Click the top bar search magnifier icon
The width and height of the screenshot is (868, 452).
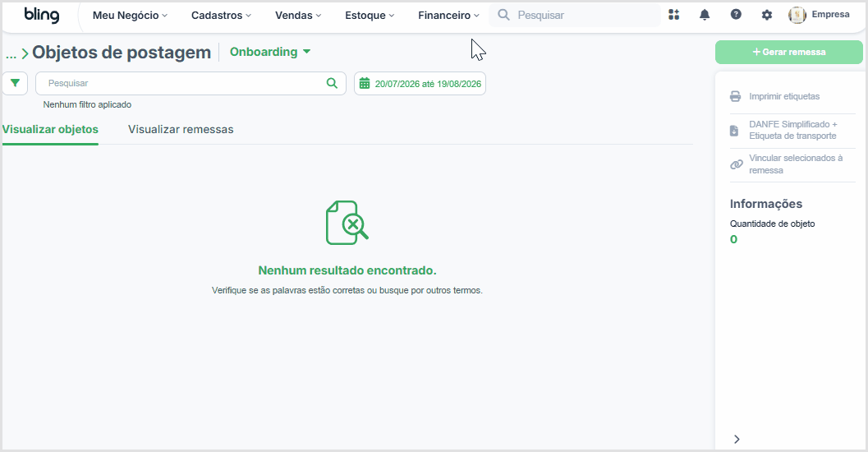pyautogui.click(x=503, y=15)
